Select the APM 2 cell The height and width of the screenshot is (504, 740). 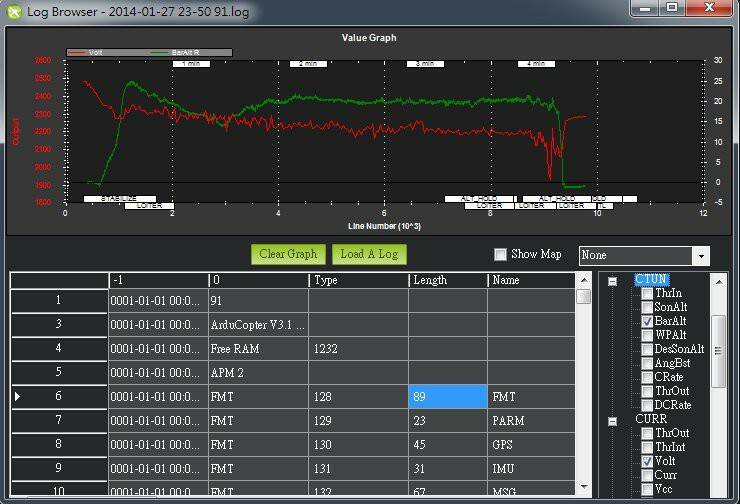coord(259,373)
